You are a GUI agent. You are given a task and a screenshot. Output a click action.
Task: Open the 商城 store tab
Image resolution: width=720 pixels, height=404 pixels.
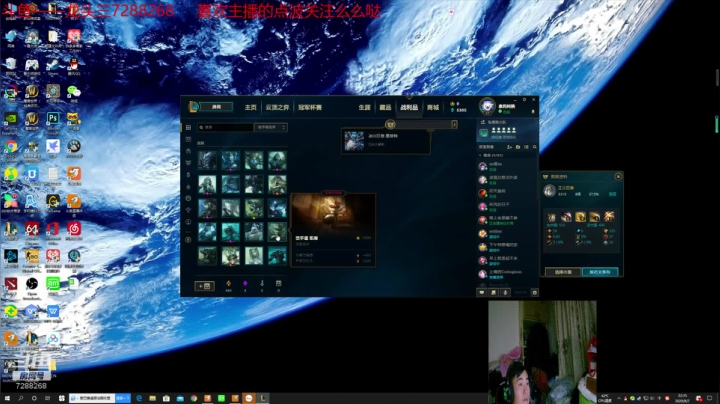433,107
